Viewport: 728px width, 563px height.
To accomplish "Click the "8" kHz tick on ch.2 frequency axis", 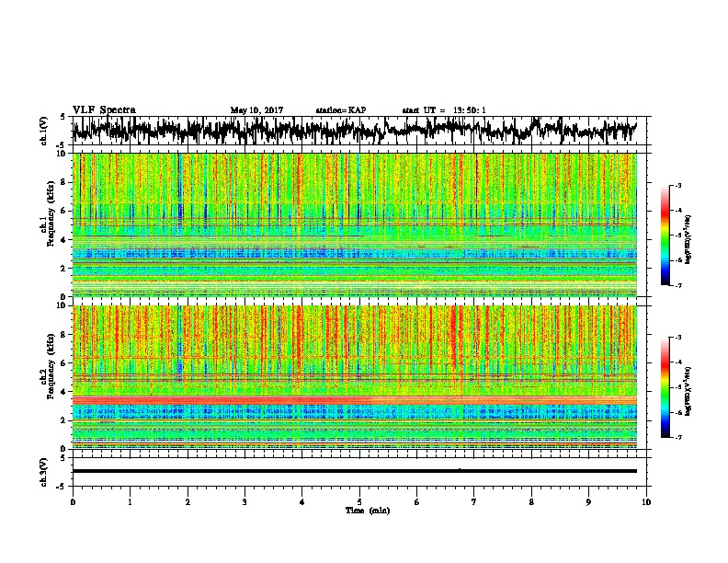I will (x=64, y=335).
